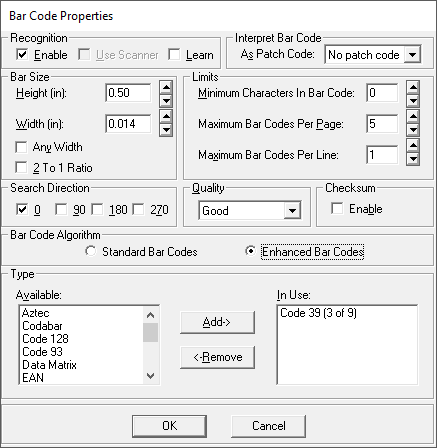Viewport: 437px width, 448px height.
Task: Decrease Minimum Characters In Bar Code
Action: pos(413,100)
